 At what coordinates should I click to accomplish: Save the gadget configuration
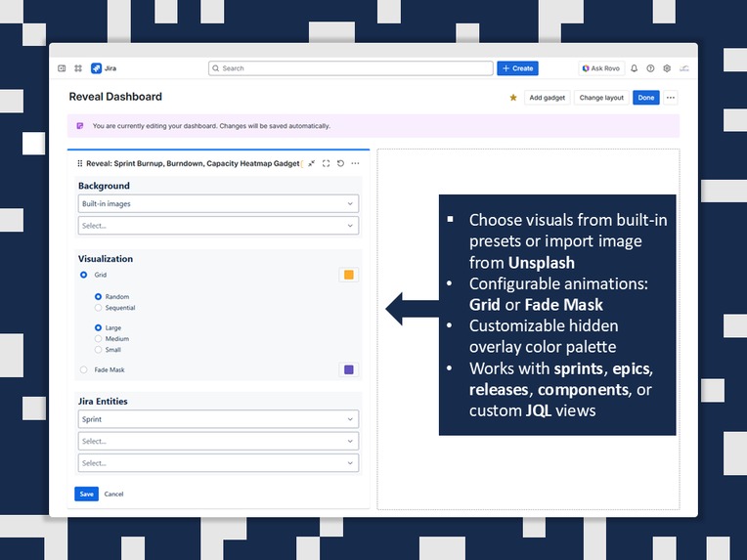click(x=86, y=494)
